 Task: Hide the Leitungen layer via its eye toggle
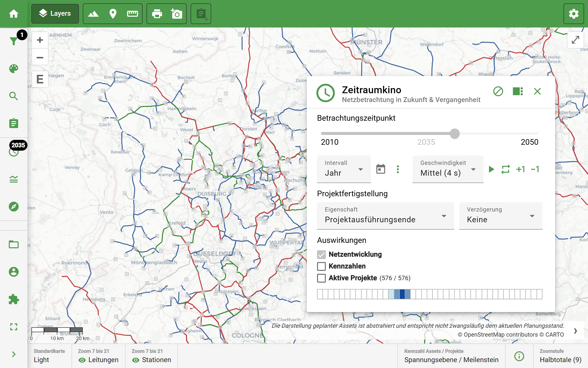(x=82, y=360)
